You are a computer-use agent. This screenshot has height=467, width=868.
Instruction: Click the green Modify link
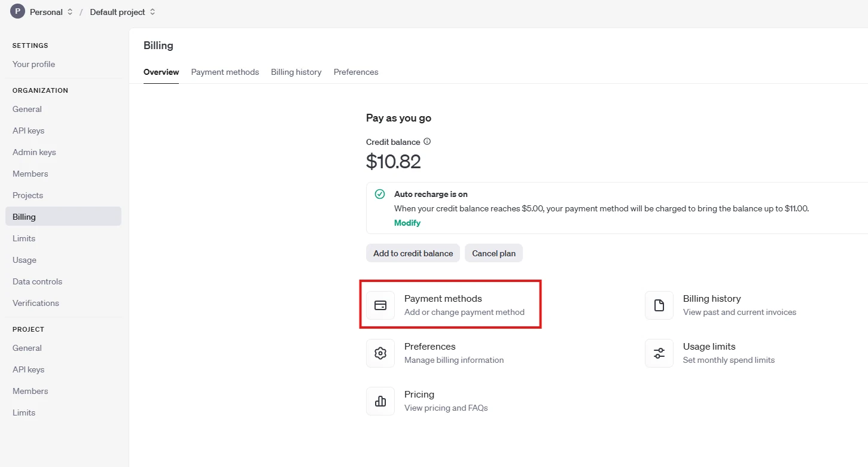[407, 223]
